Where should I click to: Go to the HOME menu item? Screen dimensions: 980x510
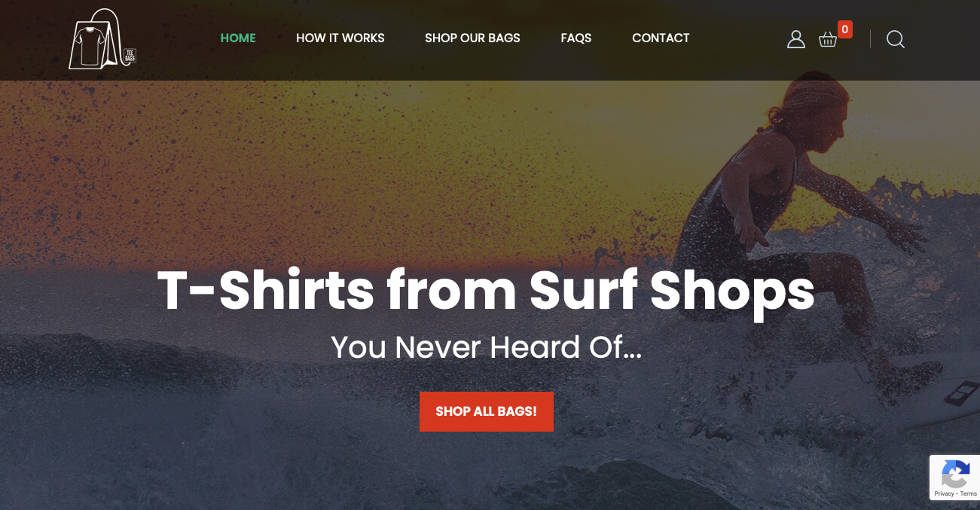coord(238,38)
